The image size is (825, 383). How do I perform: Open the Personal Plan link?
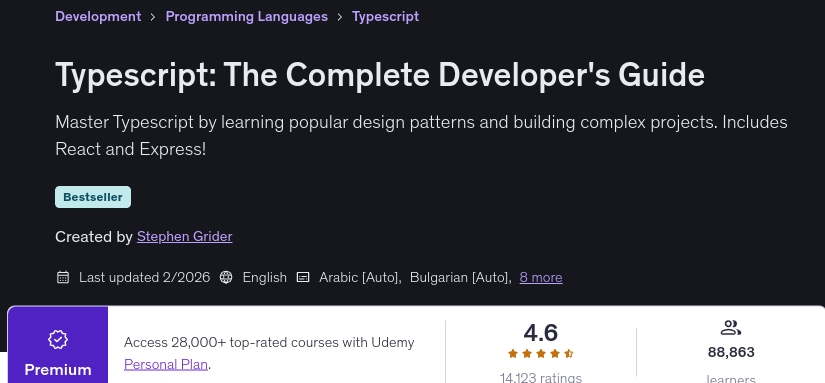click(x=166, y=364)
